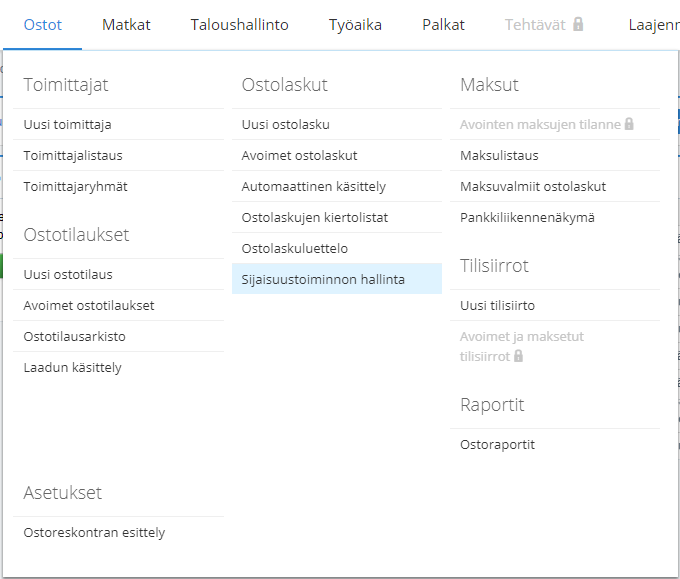Open the partially visible Laajennukset tab

point(654,25)
